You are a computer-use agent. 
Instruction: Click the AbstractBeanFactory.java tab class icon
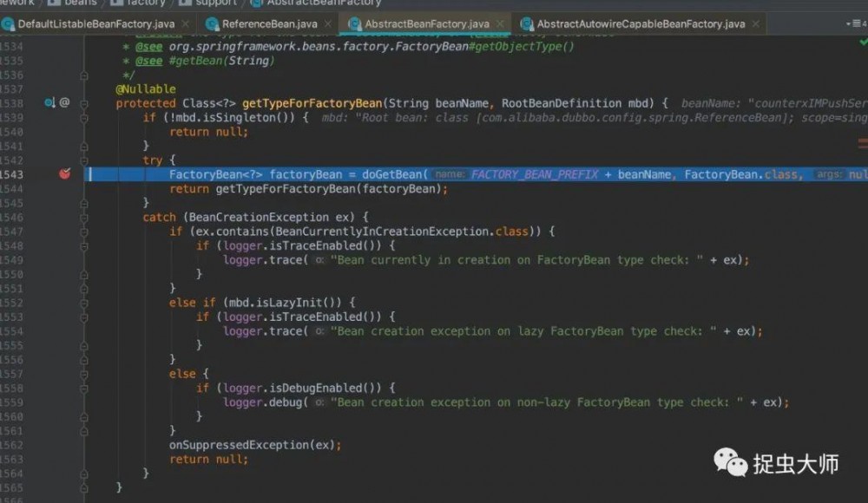tap(354, 23)
